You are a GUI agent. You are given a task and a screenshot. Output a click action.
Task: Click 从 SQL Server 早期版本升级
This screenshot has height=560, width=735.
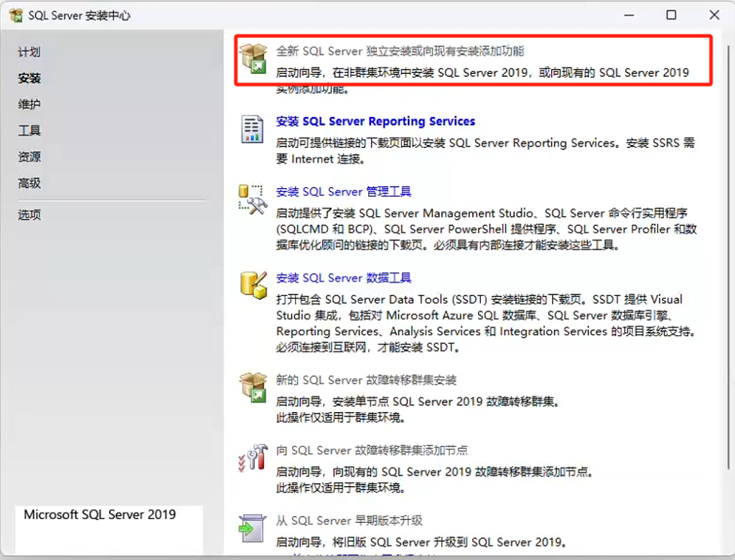click(x=350, y=521)
